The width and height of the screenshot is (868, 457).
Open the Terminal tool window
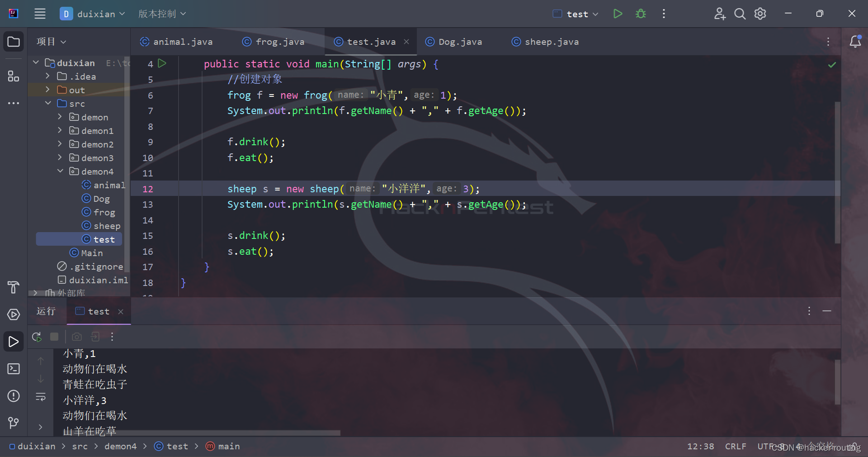14,369
